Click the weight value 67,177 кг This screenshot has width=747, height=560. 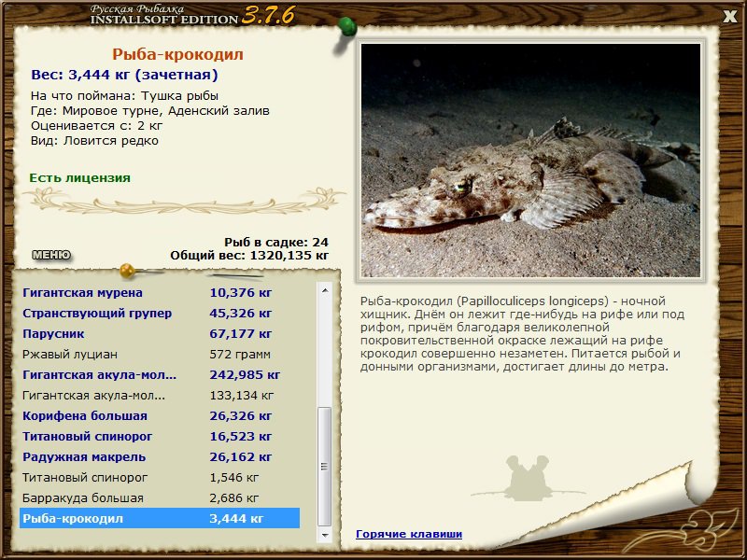coord(241,334)
